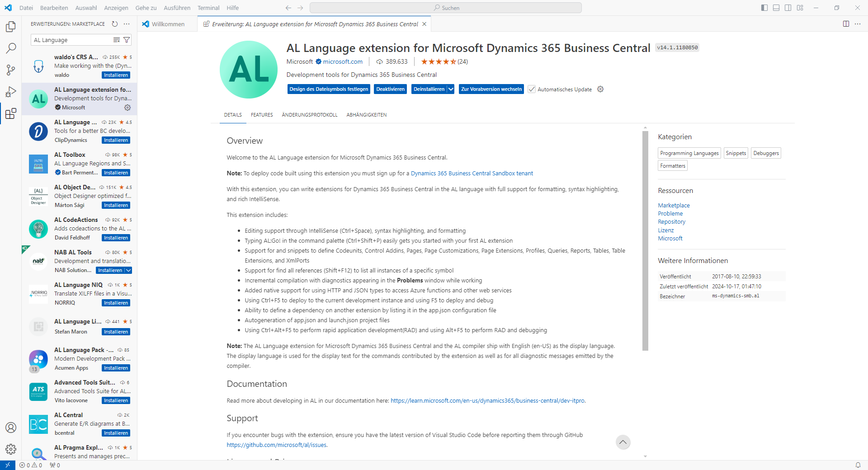868x470 pixels.
Task: Click Zur Vorabversion wechseln button
Action: pyautogui.click(x=491, y=89)
